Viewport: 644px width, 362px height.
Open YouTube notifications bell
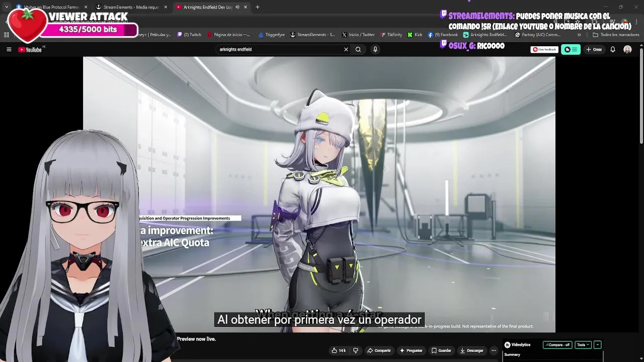click(x=613, y=49)
